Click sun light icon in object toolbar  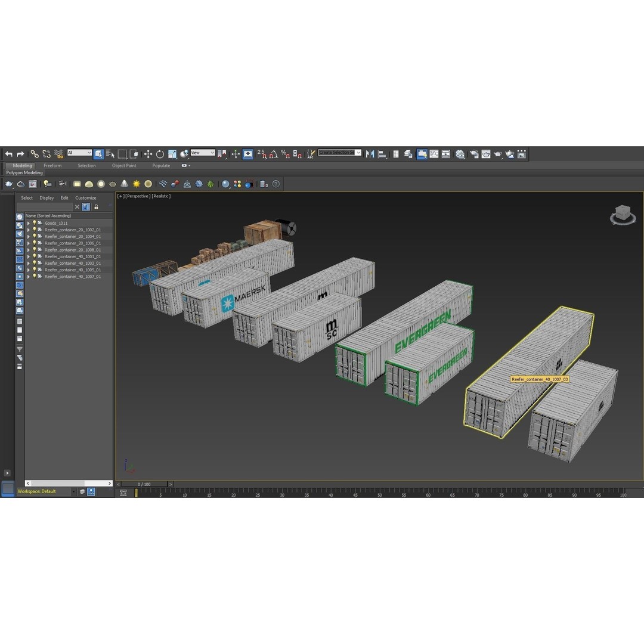(x=137, y=184)
